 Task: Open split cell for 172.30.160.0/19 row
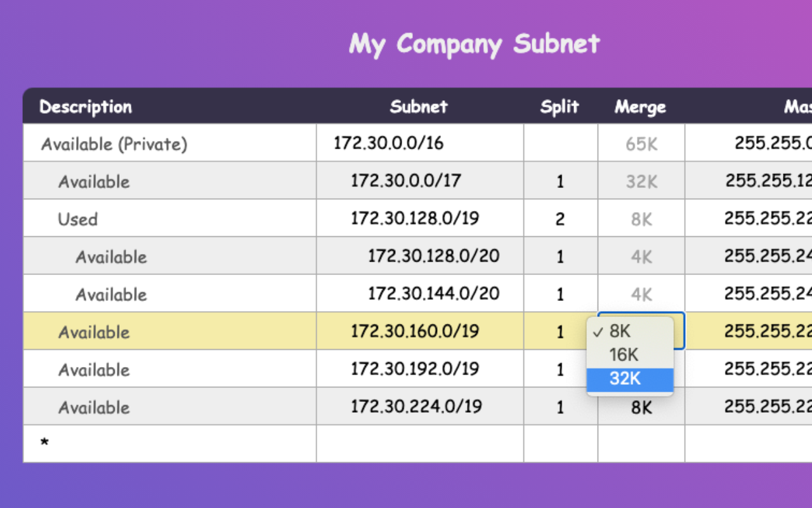click(561, 331)
